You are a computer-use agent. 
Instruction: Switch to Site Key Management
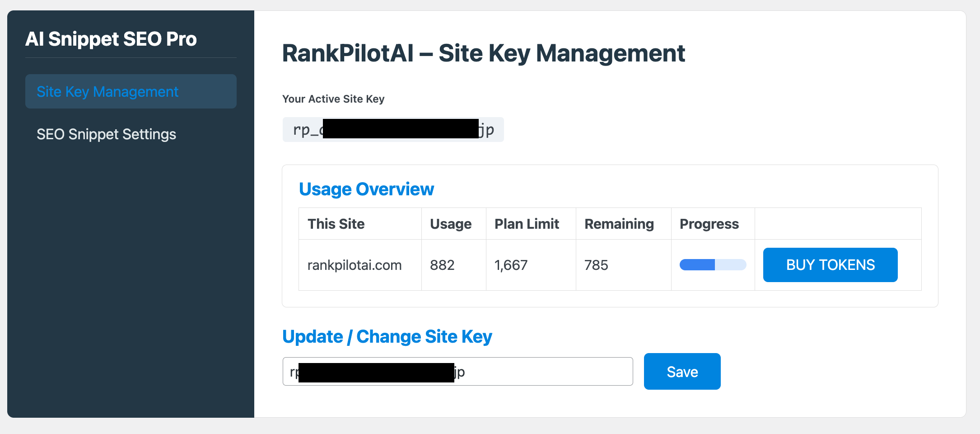pyautogui.click(x=107, y=91)
